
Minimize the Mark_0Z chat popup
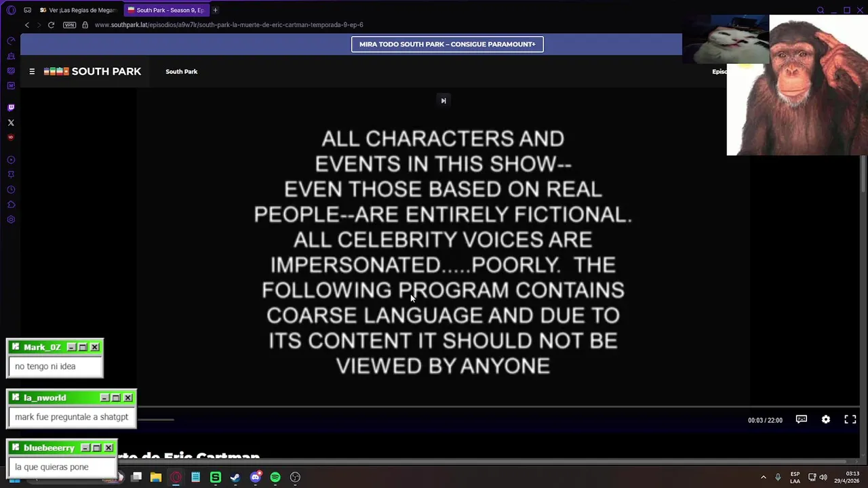[x=72, y=347]
